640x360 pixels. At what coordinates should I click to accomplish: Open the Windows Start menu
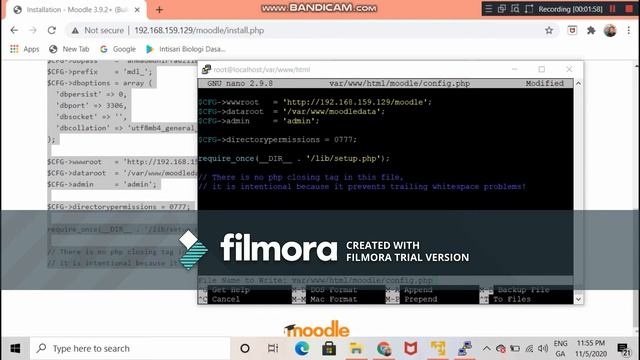tap(15, 349)
